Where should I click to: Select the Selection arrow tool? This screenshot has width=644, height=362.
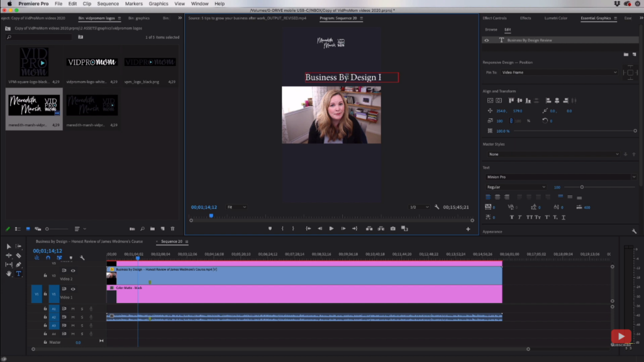(9, 246)
